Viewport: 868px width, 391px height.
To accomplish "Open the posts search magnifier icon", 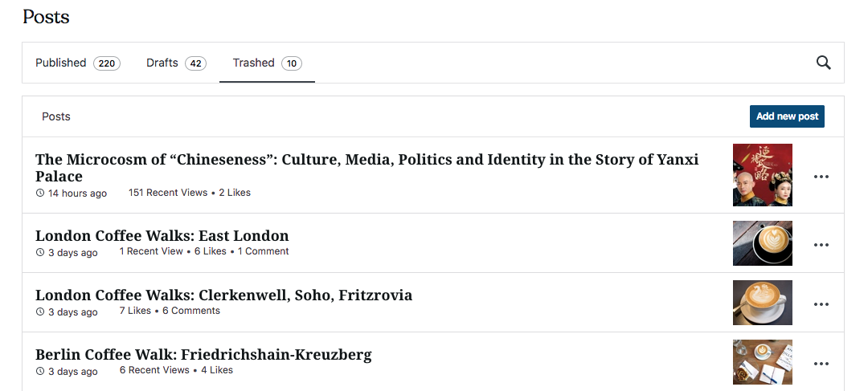I will pos(823,63).
